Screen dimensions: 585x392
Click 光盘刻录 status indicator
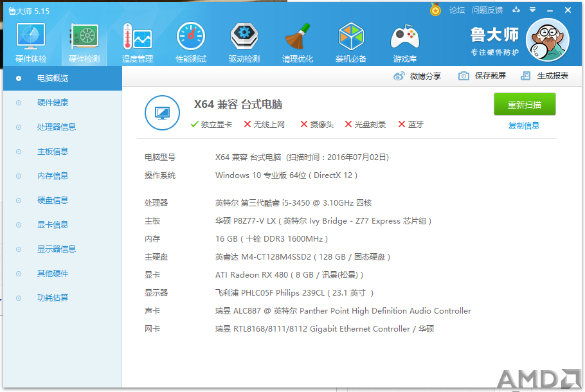(x=365, y=125)
